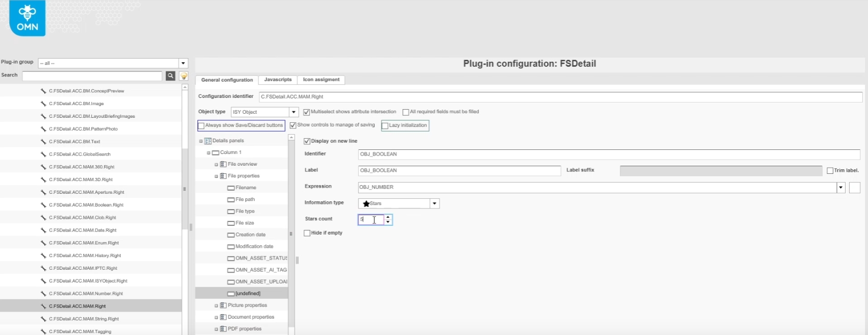Click the search magnifier icon
The height and width of the screenshot is (335, 868).
click(171, 76)
